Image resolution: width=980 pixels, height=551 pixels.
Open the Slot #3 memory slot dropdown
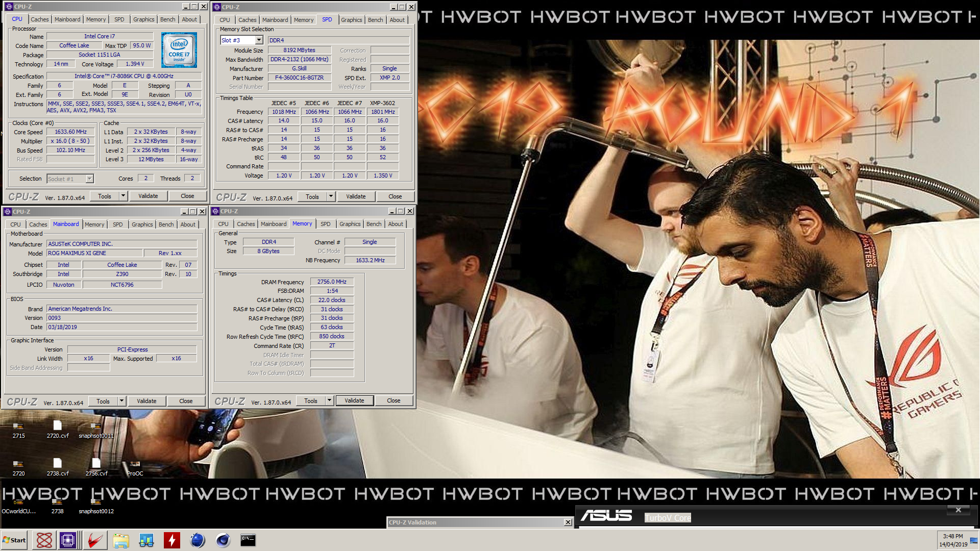(x=259, y=40)
